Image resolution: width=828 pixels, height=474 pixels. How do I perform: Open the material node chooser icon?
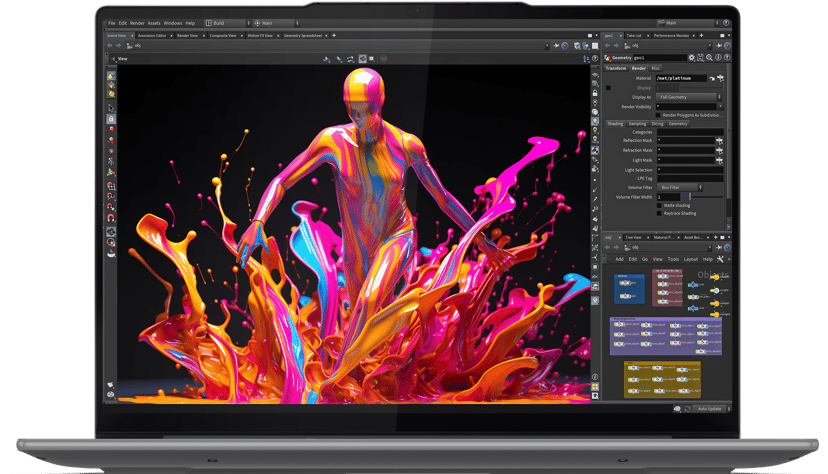[x=720, y=78]
